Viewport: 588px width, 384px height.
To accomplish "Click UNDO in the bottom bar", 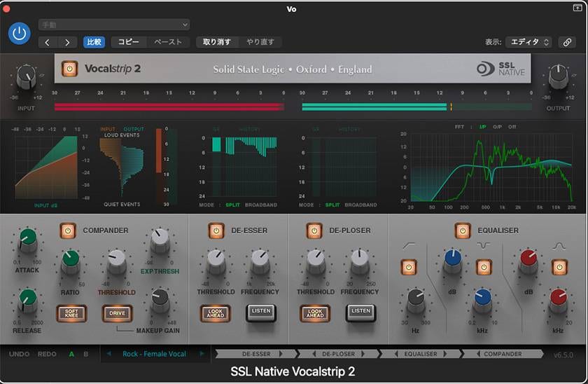I will pyautogui.click(x=19, y=354).
